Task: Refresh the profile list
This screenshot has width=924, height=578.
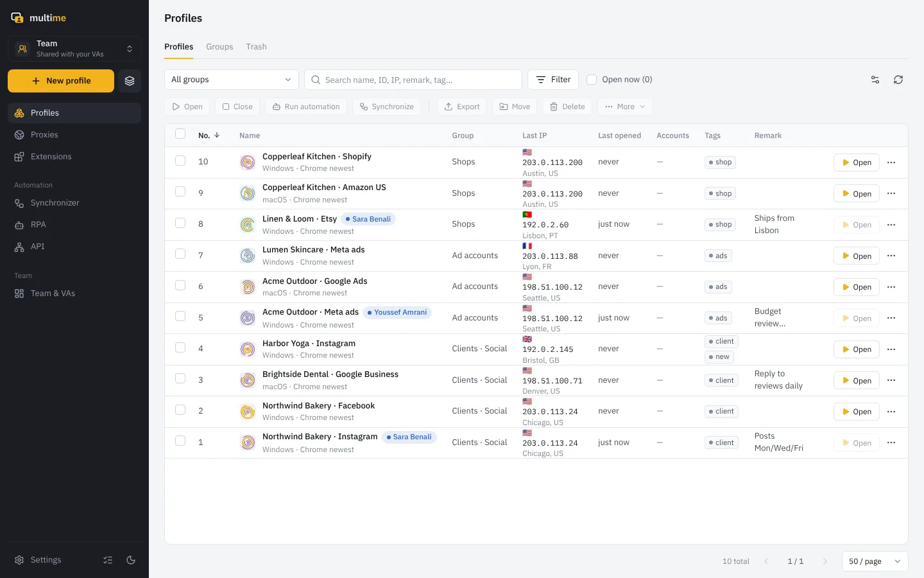Action: [898, 80]
